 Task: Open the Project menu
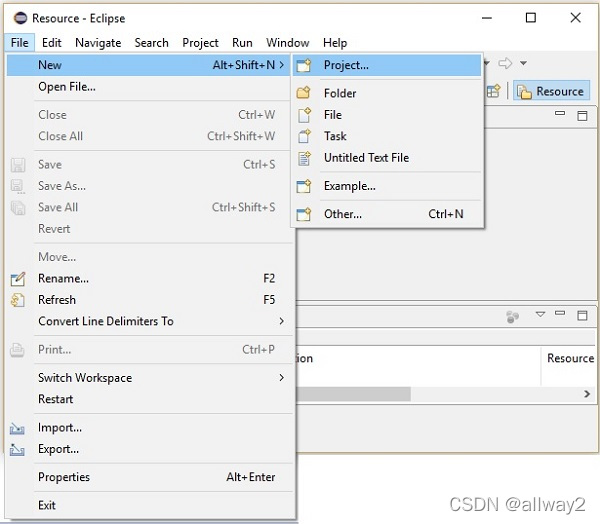click(x=200, y=42)
